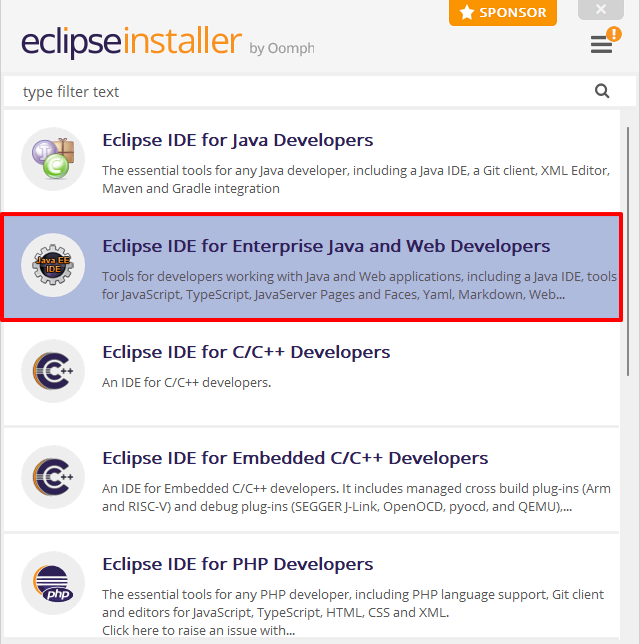Screen dimensions: 640x644
Task: Open the hamburger menu with notification badge
Action: [605, 41]
